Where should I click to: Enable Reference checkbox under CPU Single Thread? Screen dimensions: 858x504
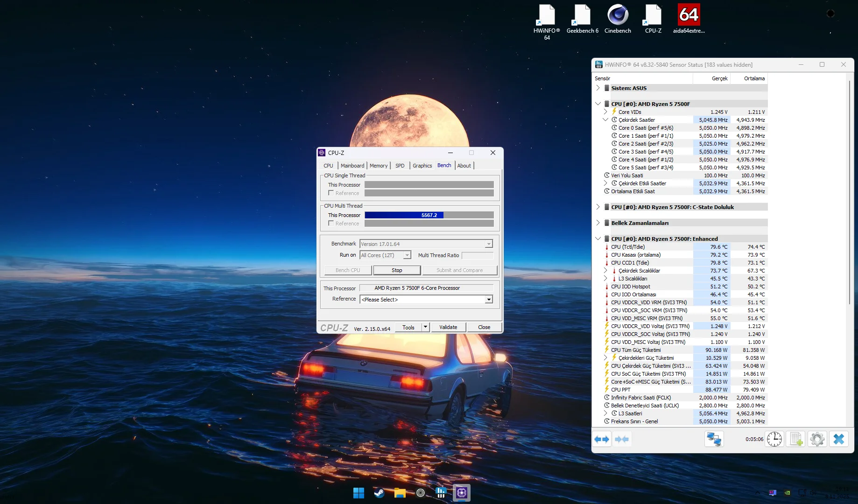[x=331, y=193]
